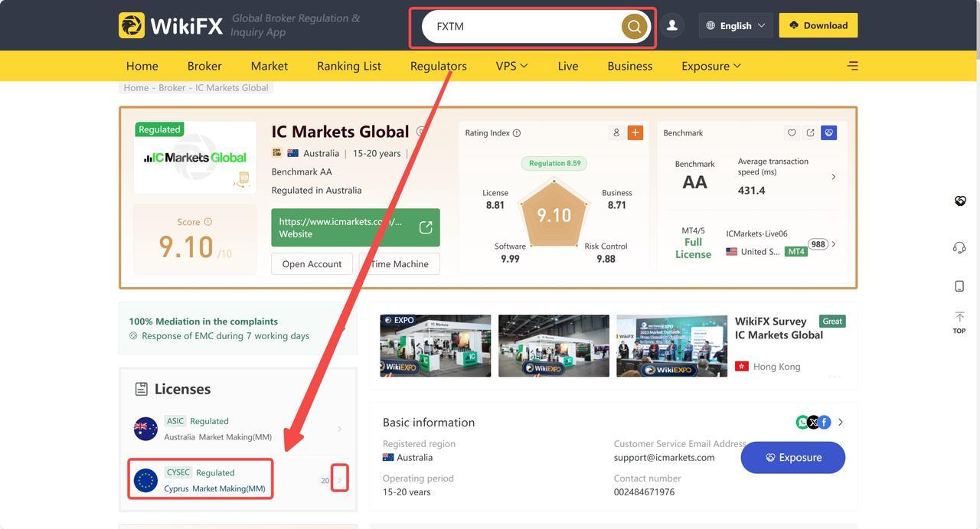Open the second WikiEXPO booth thumbnail
This screenshot has height=529, width=980.
coord(554,345)
